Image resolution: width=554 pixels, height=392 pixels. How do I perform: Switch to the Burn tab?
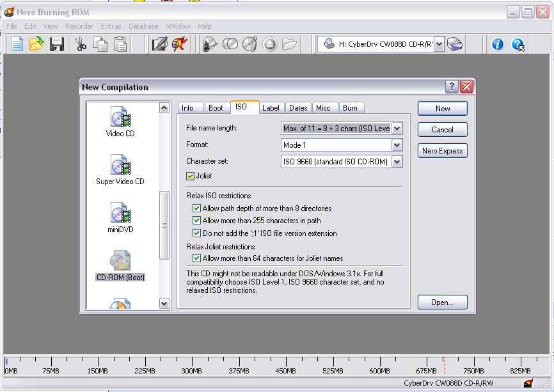click(x=352, y=108)
